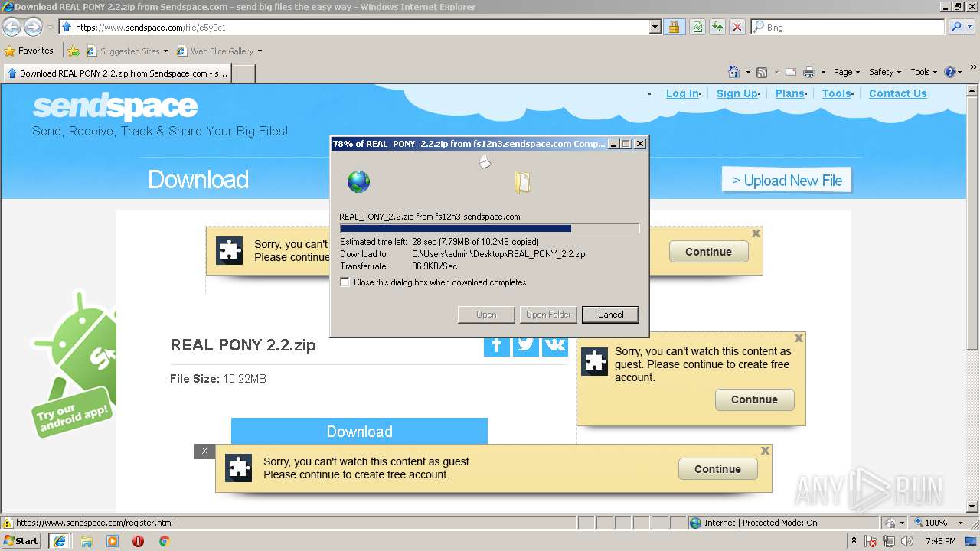Screen dimensions: 980x551
Task: Click the Internet Explorer taskbar icon
Action: tap(60, 541)
